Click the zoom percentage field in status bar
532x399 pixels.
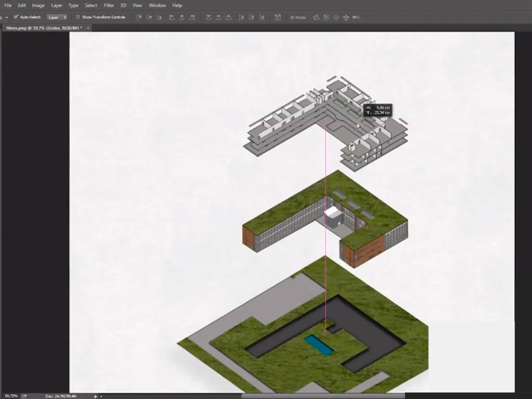pyautogui.click(x=11, y=396)
